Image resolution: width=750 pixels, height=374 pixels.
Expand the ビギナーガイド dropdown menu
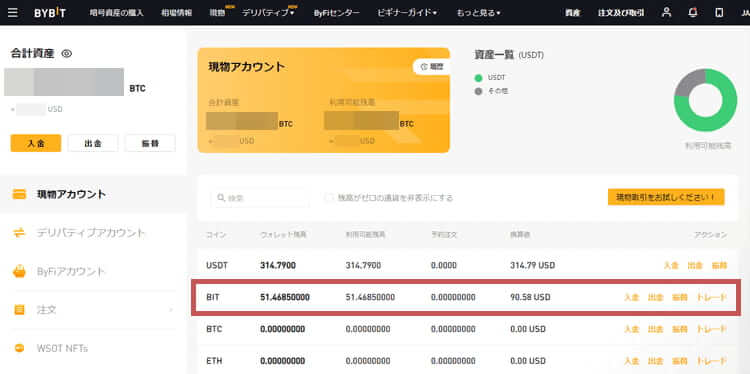point(407,13)
